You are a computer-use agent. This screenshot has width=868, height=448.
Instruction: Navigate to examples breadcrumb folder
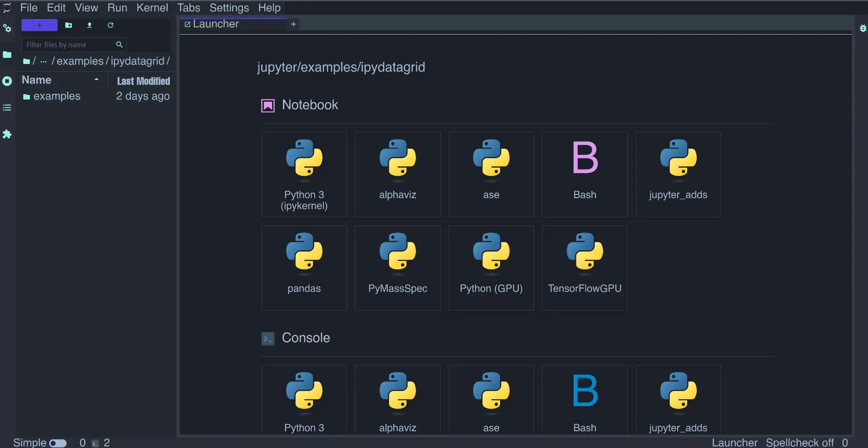pyautogui.click(x=80, y=61)
